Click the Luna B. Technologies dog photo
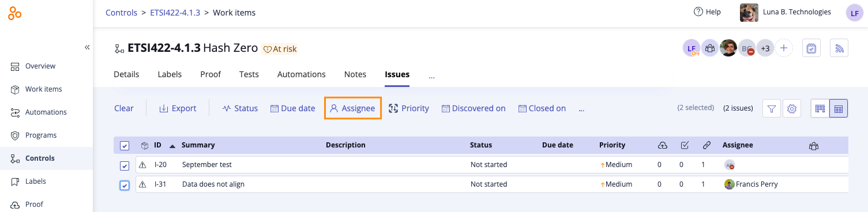This screenshot has height=212, width=868. pyautogui.click(x=749, y=13)
